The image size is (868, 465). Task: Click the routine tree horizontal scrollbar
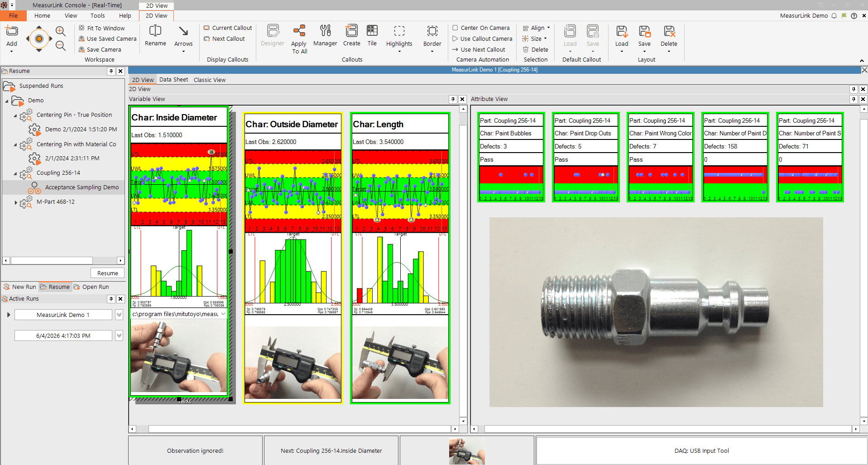(x=52, y=260)
